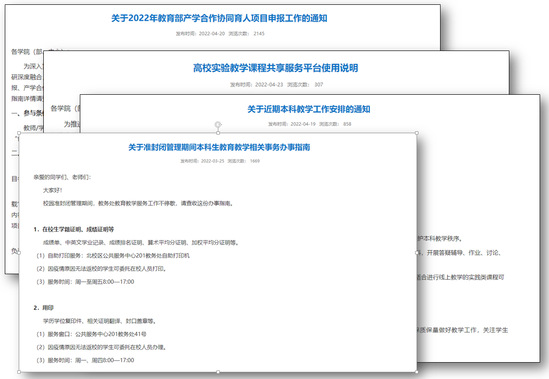Click the 2022-03-25 publish date line
Viewport: 549px width, 379px height.
pos(220,161)
